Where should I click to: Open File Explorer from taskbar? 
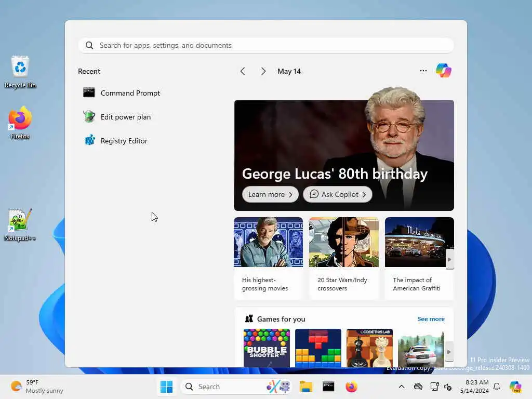(305, 387)
